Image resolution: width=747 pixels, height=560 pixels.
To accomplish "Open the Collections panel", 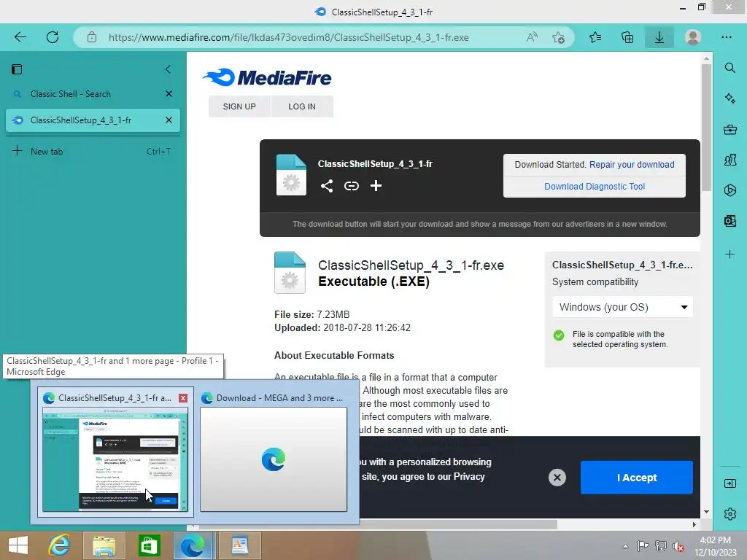I will (627, 37).
